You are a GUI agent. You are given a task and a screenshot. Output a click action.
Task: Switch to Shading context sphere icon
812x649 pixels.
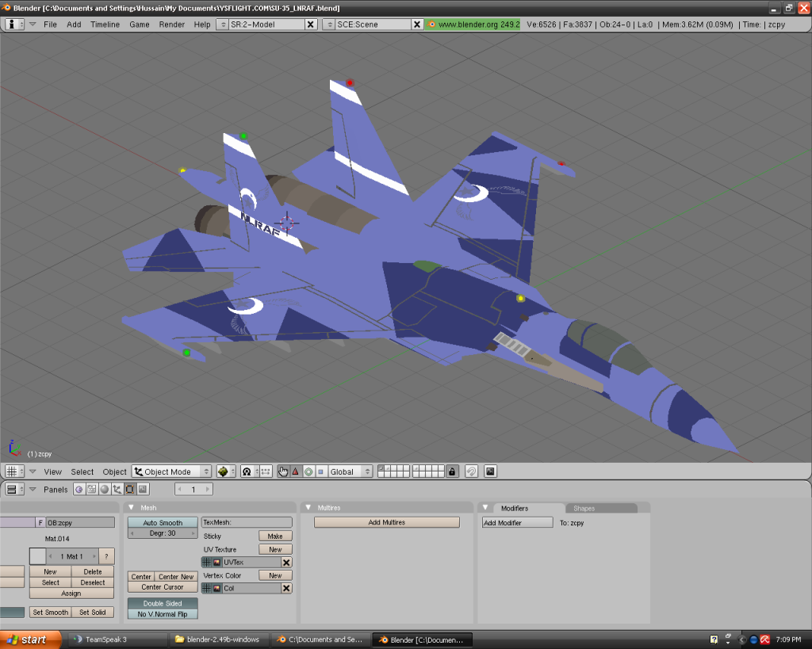click(x=105, y=489)
